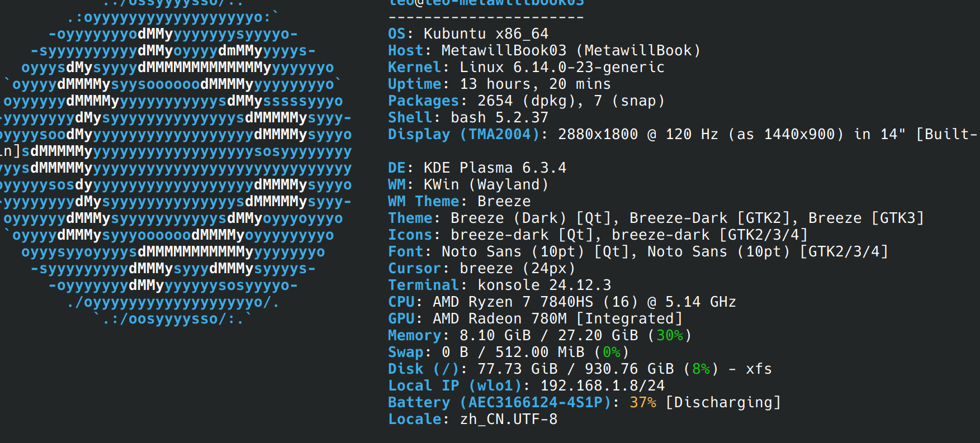
Task: Click the 'OS: Kubuntu x86_64' line
Action: [468, 34]
